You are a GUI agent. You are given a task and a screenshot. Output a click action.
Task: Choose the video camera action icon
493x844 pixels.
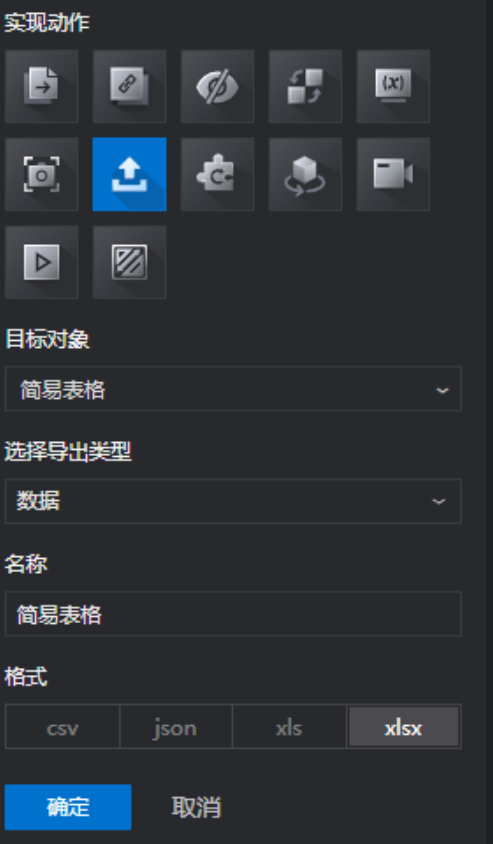(x=393, y=174)
